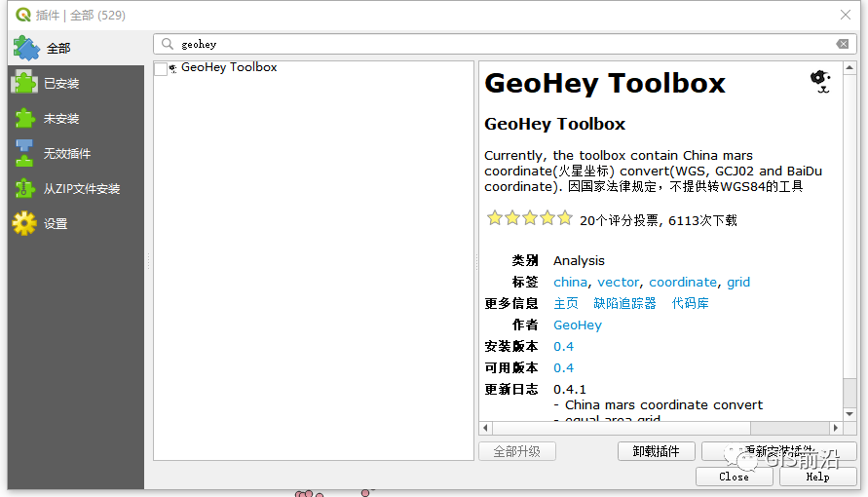Screen dimensions: 868x497
Task: Click the Help button
Action: [x=817, y=477]
